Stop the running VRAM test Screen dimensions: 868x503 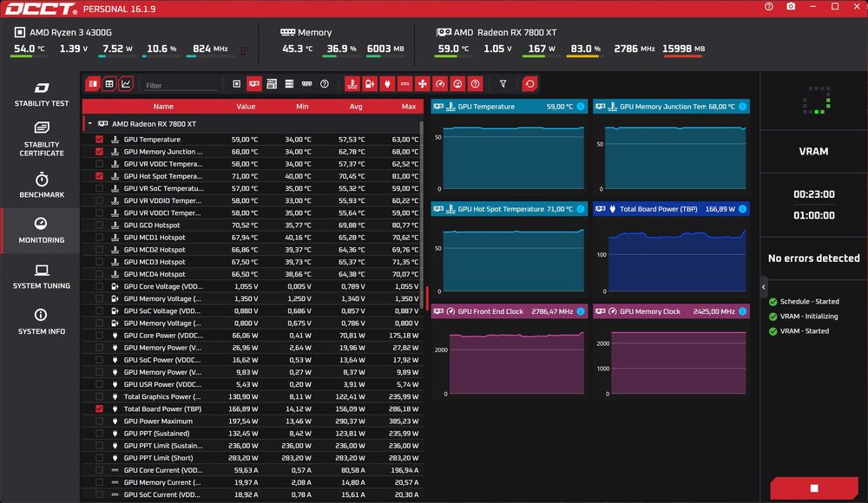(814, 488)
